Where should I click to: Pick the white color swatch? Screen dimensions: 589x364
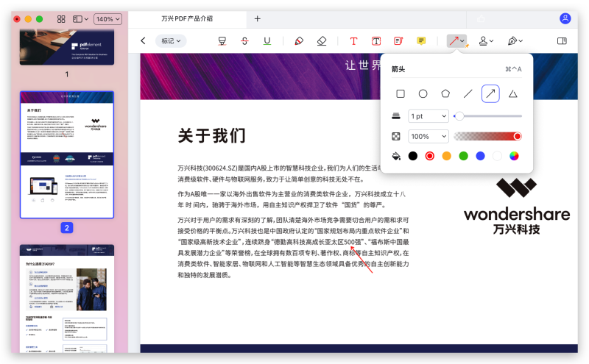click(x=498, y=156)
